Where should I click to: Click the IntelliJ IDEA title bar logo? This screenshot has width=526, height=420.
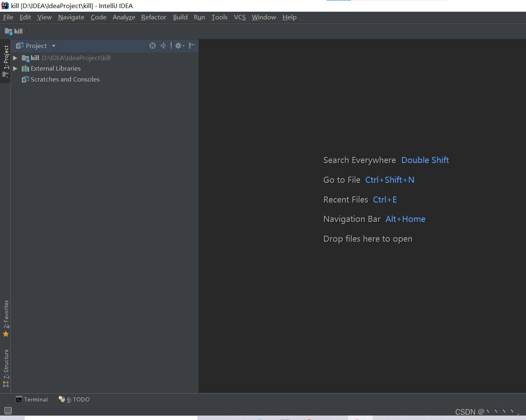click(5, 6)
